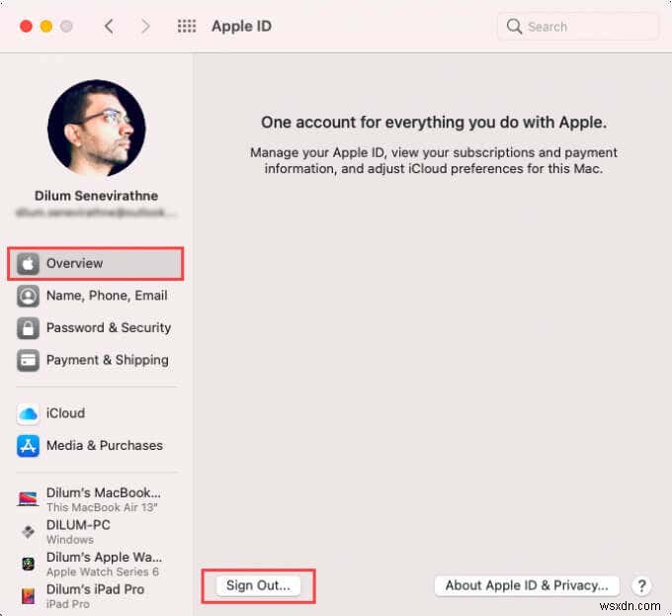Select DILUM-PC device entry

[x=96, y=532]
